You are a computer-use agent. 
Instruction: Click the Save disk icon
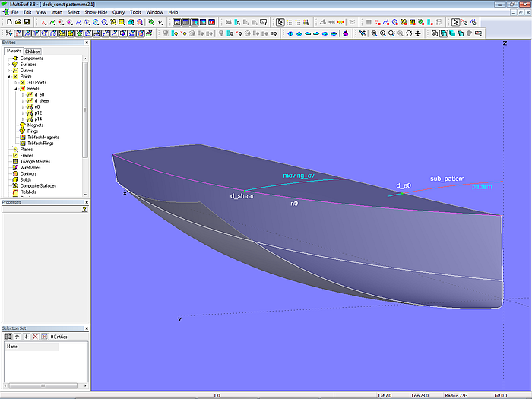click(27, 23)
